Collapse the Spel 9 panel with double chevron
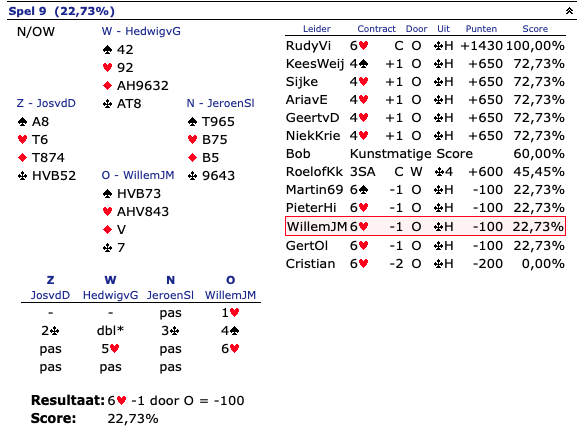Image resolution: width=582 pixels, height=429 pixels. [x=569, y=11]
